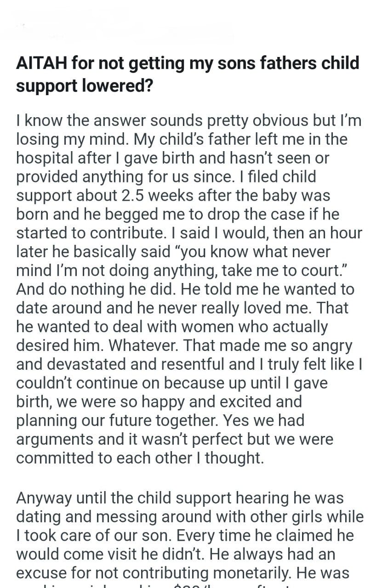The width and height of the screenshot is (382, 588).
Task: Click the phrase "excuse for not contributing monetarily"
Action: pos(151,573)
